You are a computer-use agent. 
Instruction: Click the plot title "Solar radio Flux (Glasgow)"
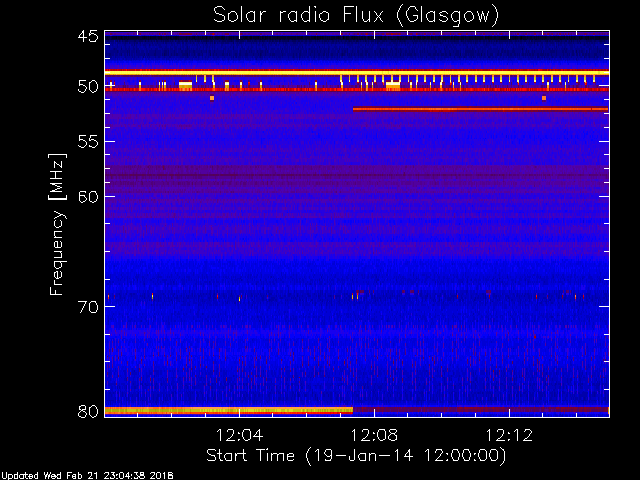click(356, 16)
